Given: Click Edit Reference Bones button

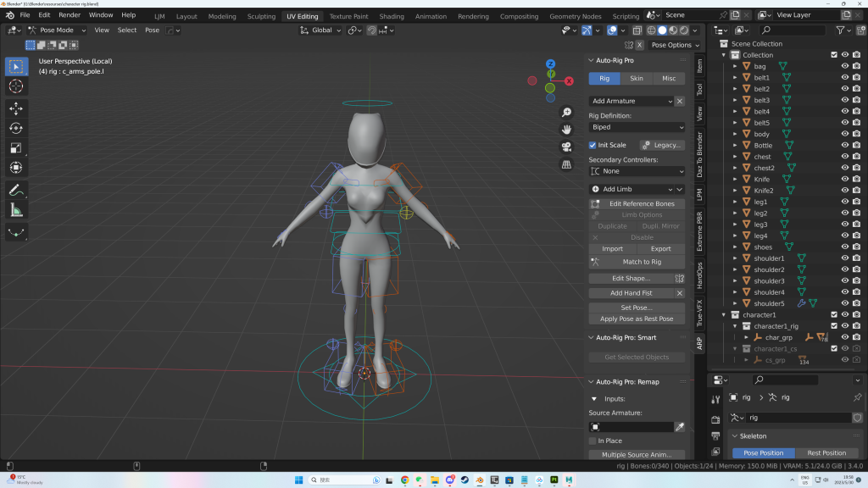Looking at the screenshot, I should tap(637, 203).
